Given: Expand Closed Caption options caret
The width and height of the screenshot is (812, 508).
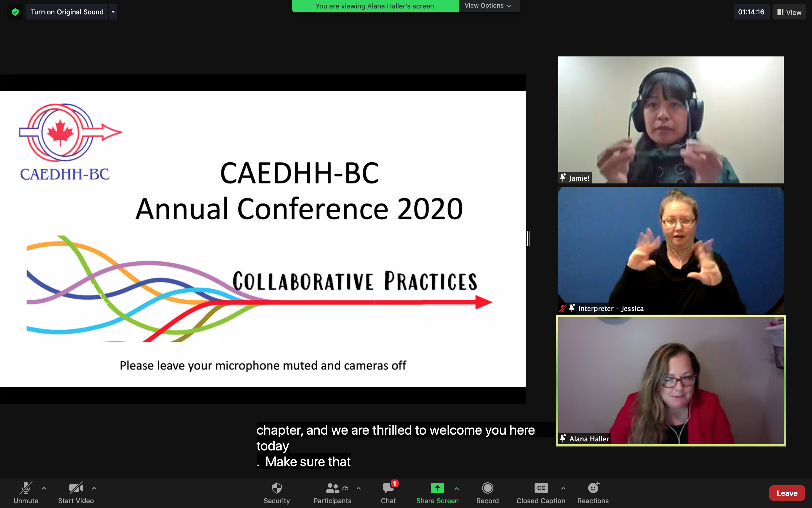Looking at the screenshot, I should (563, 488).
